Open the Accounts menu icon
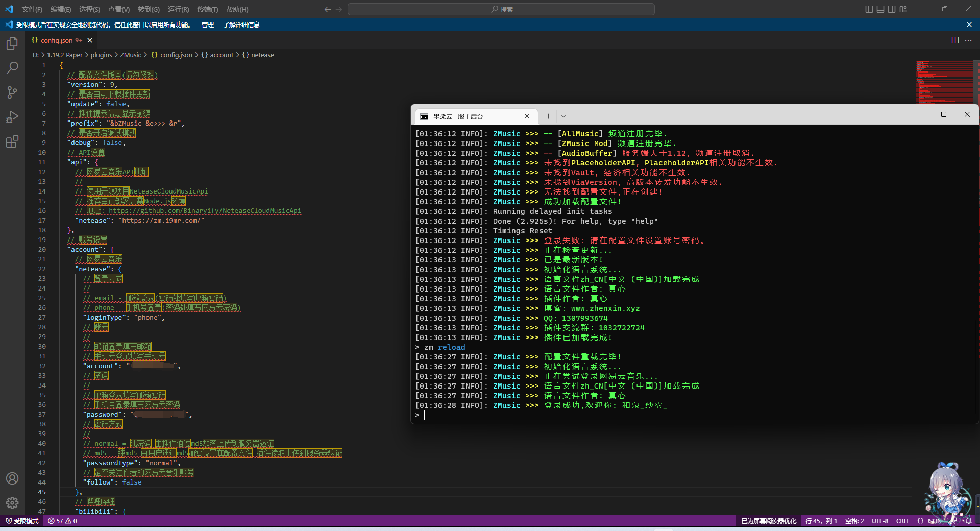Screen dimensions: 980x531 [x=12, y=478]
